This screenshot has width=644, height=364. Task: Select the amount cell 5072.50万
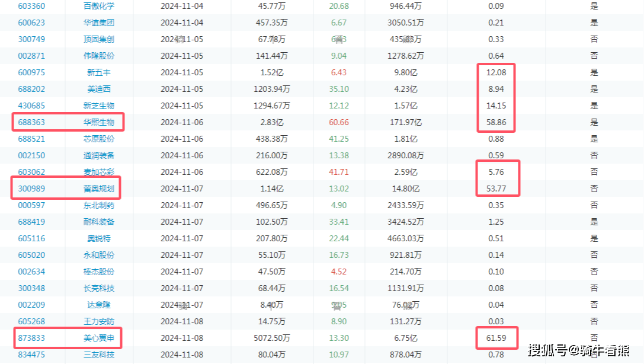click(271, 338)
